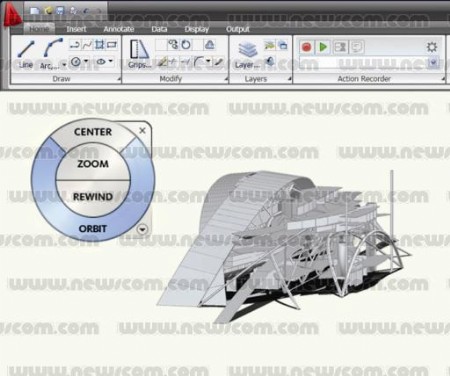Open the red AutoCAD application menu

click(x=12, y=14)
